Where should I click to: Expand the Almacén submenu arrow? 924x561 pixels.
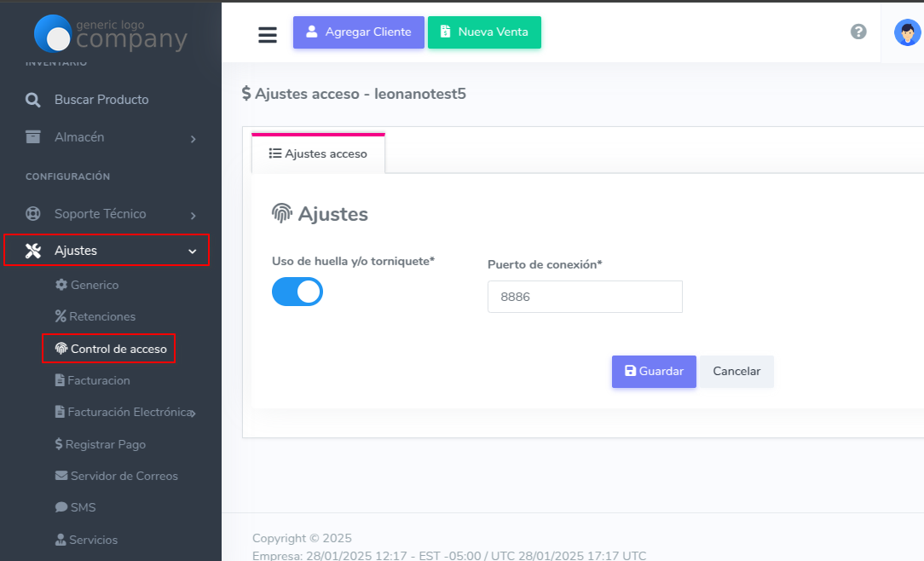point(193,138)
